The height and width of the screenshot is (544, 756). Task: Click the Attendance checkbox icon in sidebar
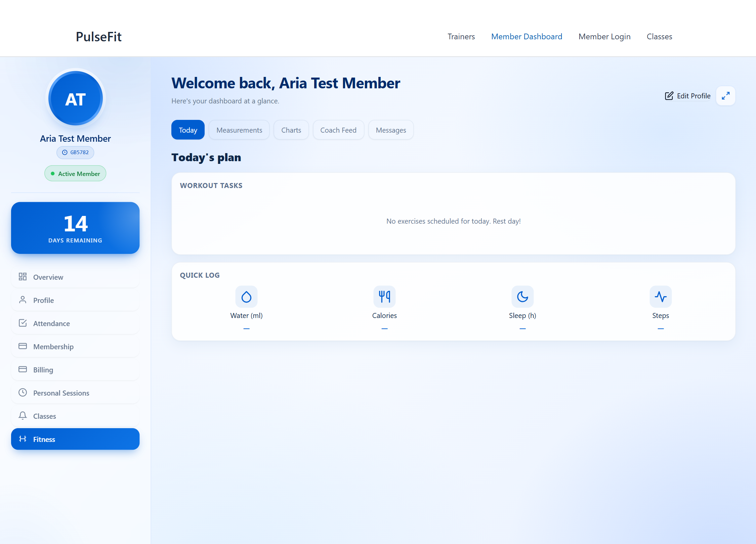pos(23,323)
